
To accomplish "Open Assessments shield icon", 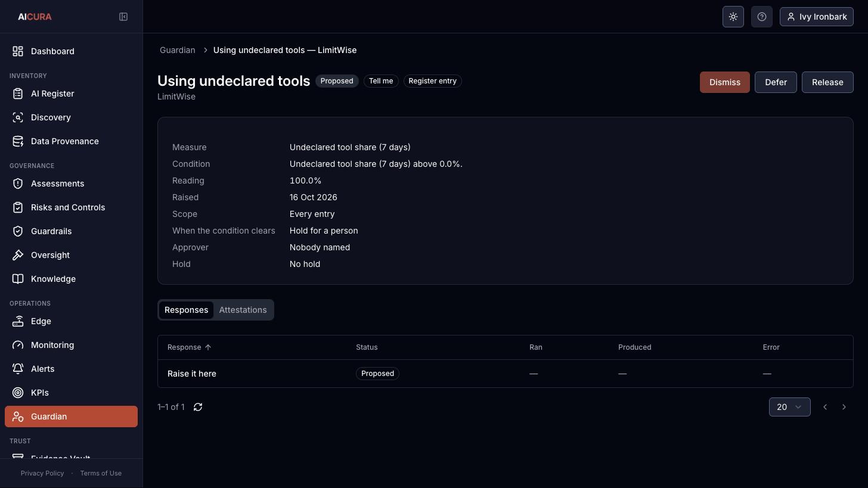I will point(18,184).
